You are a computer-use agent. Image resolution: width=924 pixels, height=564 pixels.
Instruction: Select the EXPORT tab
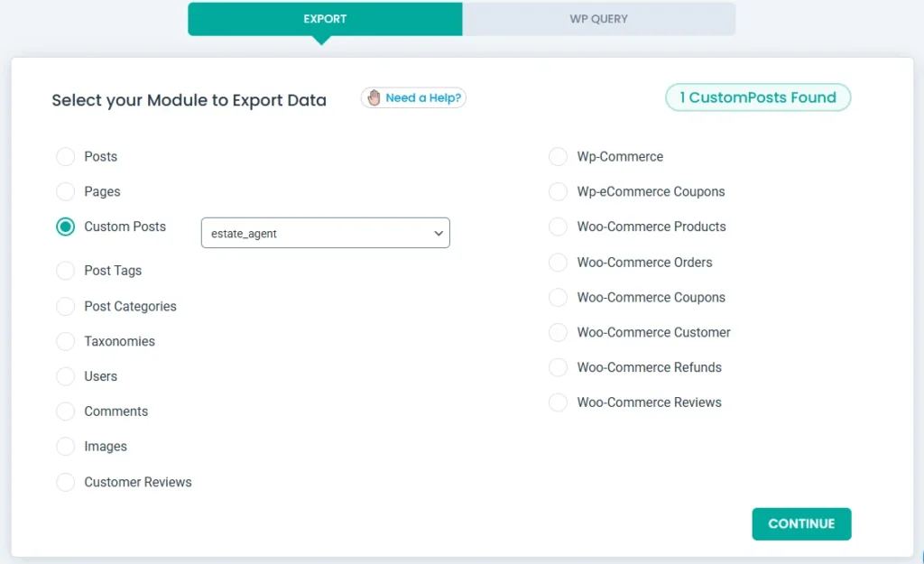click(325, 19)
